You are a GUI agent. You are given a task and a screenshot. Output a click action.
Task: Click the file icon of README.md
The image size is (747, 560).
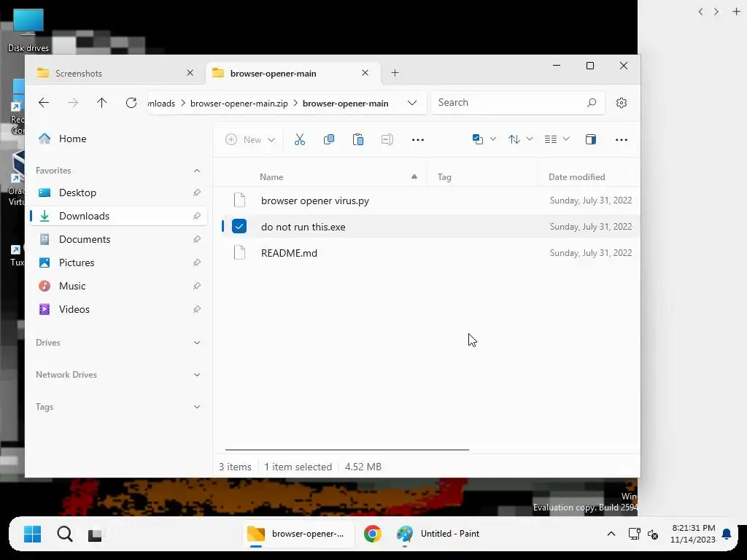239,253
